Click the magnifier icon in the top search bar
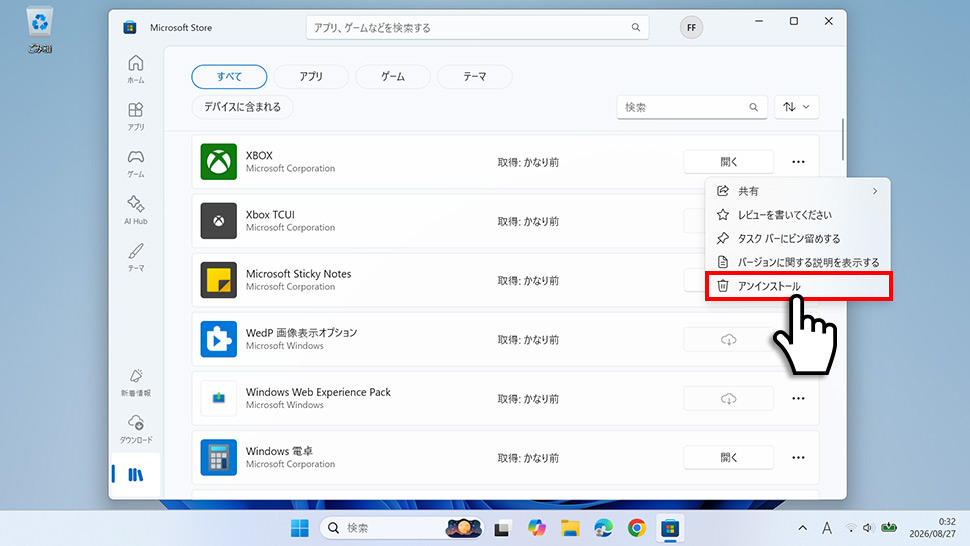Screen dimensions: 970x546 (635, 27)
